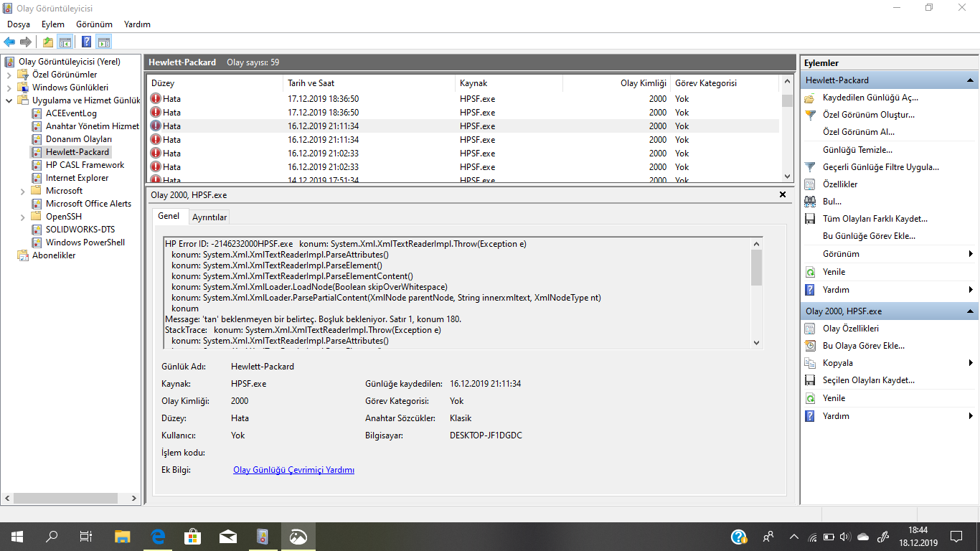This screenshot has height=551, width=980.
Task: Open Microsoft Edge from the taskbar
Action: point(157,535)
